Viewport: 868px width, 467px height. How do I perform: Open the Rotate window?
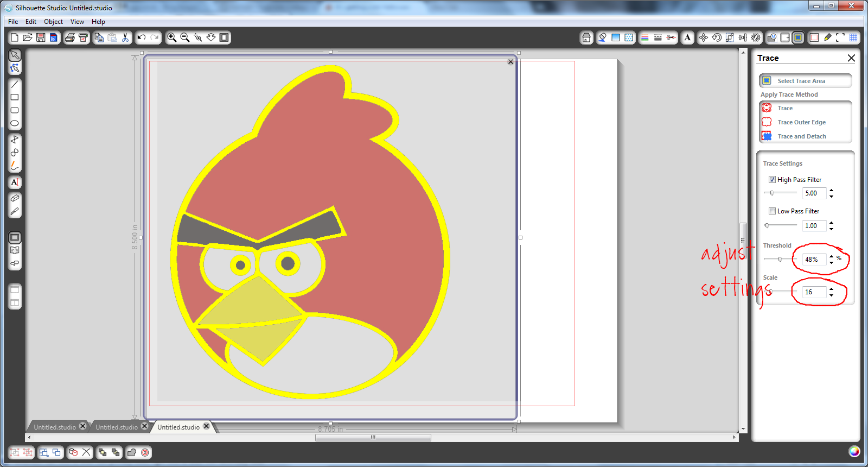point(717,37)
